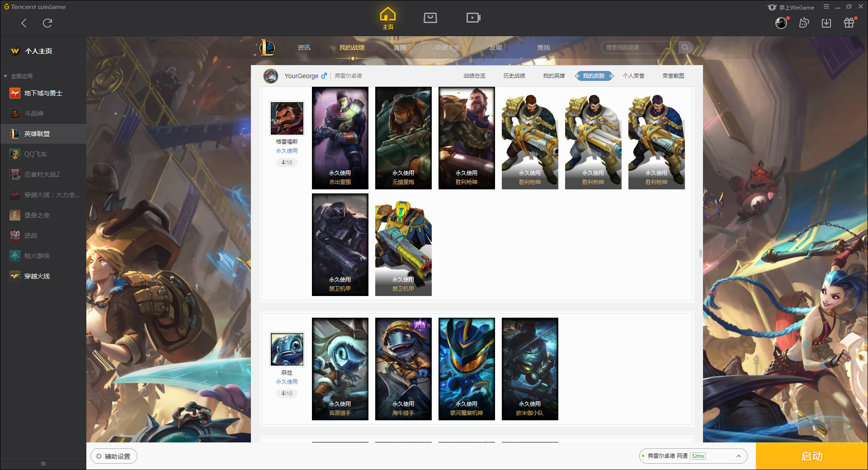The height and width of the screenshot is (470, 868).
Task: Select 斗战神 in the sidebar
Action: tap(43, 113)
